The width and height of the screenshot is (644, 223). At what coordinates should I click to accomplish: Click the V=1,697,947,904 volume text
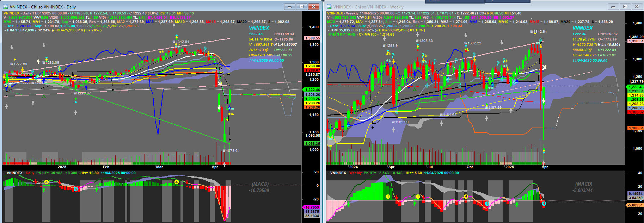tap(18, 18)
